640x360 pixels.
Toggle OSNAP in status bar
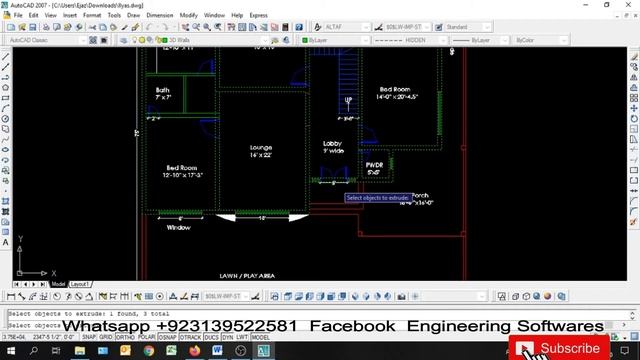tap(167, 337)
